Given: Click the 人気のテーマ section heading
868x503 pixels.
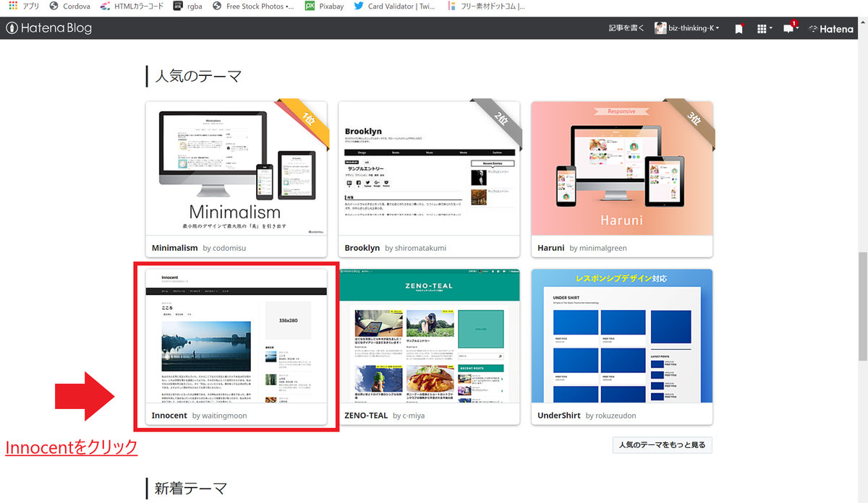Looking at the screenshot, I should click(198, 76).
